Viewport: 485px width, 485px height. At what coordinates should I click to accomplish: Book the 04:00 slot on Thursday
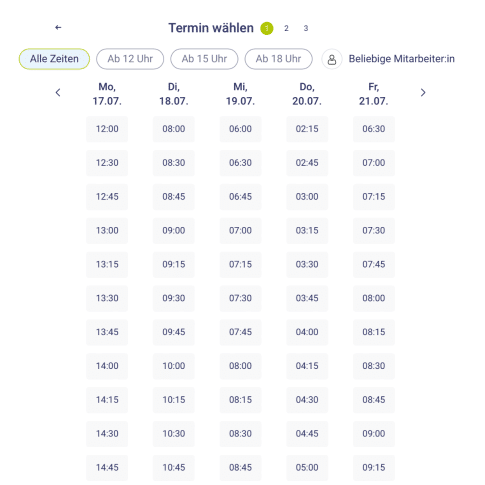pos(307,332)
